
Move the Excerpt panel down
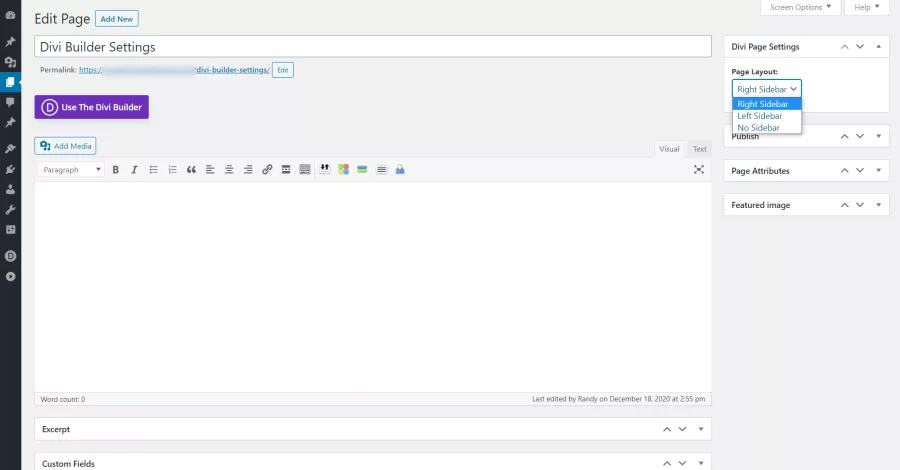682,429
